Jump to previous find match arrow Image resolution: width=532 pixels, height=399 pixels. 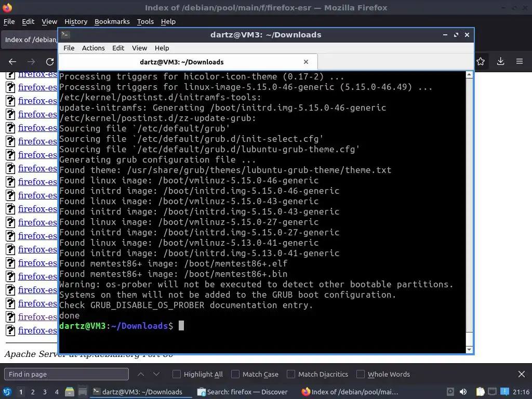coord(141,374)
